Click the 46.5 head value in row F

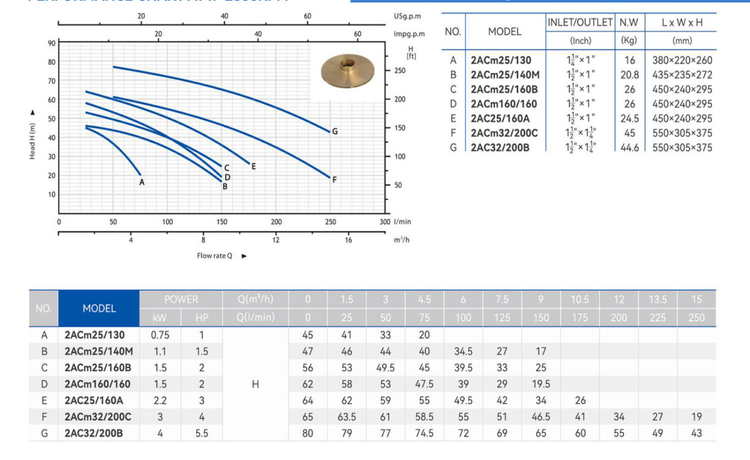pyautogui.click(x=541, y=417)
